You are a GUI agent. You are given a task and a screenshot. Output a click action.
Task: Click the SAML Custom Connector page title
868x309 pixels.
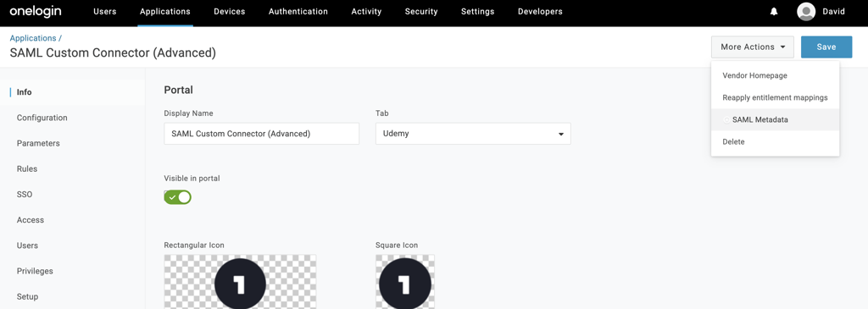tap(113, 53)
